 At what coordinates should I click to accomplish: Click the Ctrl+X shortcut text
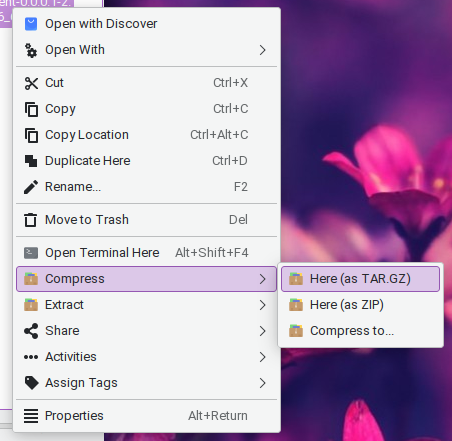[231, 83]
